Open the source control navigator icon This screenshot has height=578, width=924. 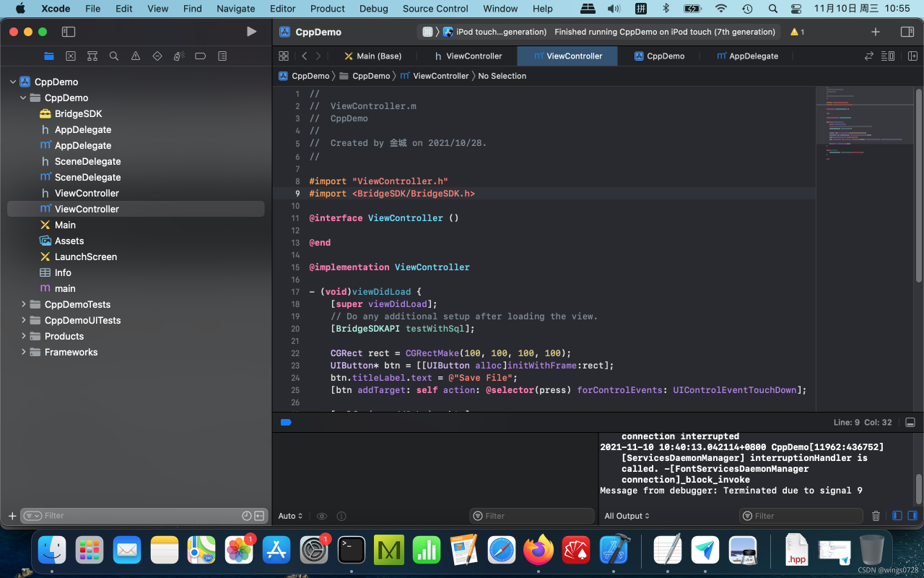71,56
